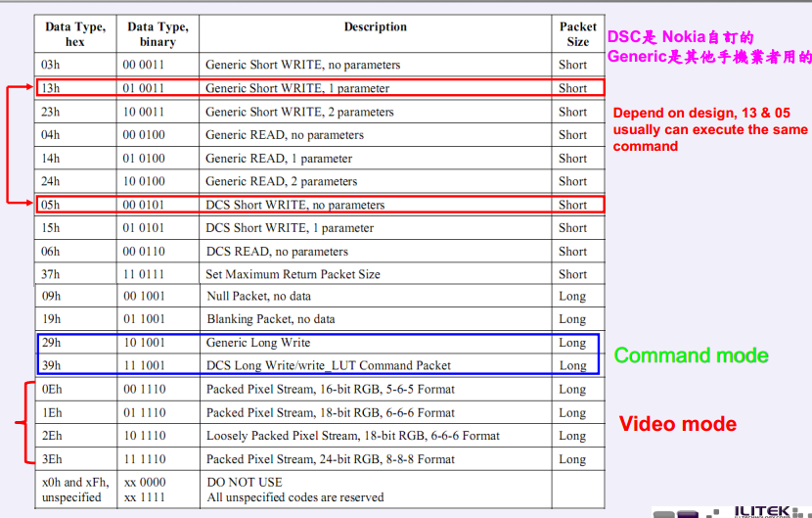Click 'Generic Long Write' description
This screenshot has width=812, height=518.
coord(258,342)
